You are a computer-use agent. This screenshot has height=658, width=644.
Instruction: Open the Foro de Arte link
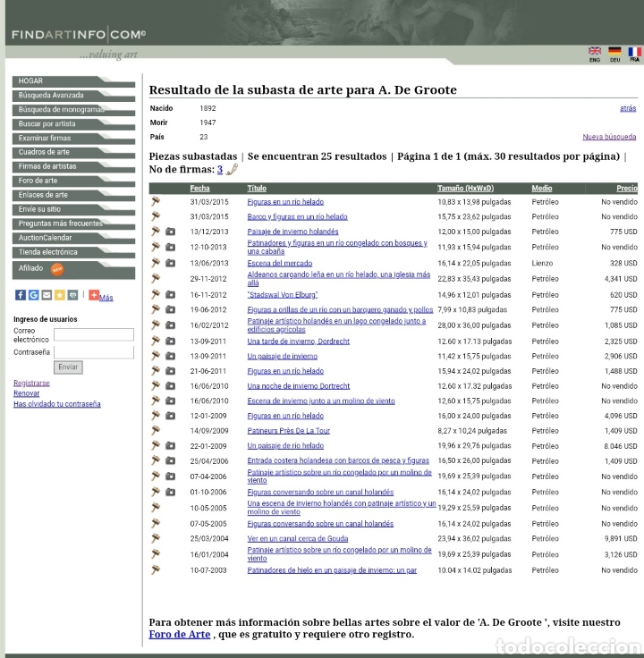tap(180, 634)
